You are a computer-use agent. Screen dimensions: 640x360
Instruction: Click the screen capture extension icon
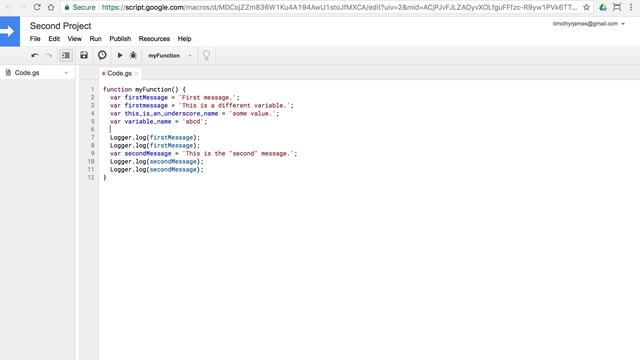[617, 7]
